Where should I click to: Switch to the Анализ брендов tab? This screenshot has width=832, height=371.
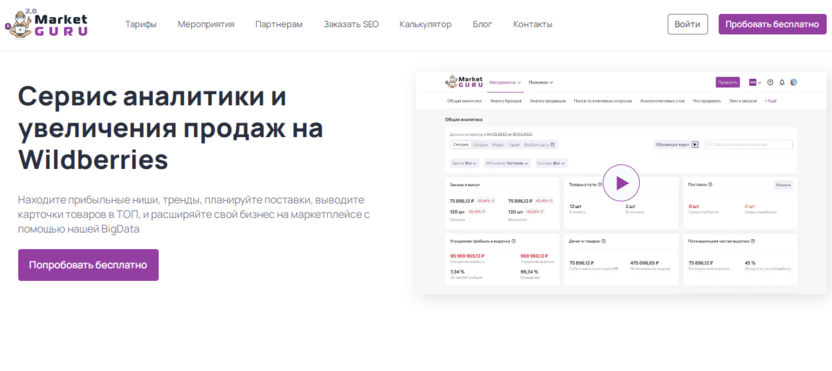point(506,100)
